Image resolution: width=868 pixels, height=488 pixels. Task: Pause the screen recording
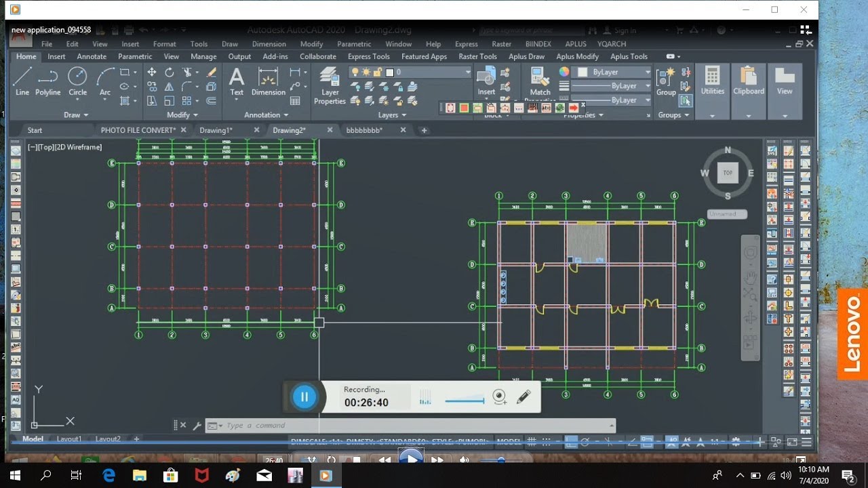click(x=304, y=397)
